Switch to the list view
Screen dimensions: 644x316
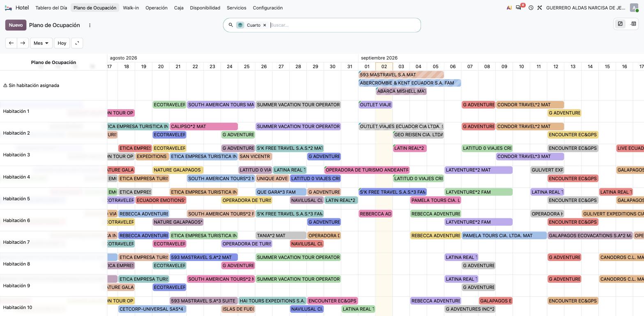coord(633,24)
